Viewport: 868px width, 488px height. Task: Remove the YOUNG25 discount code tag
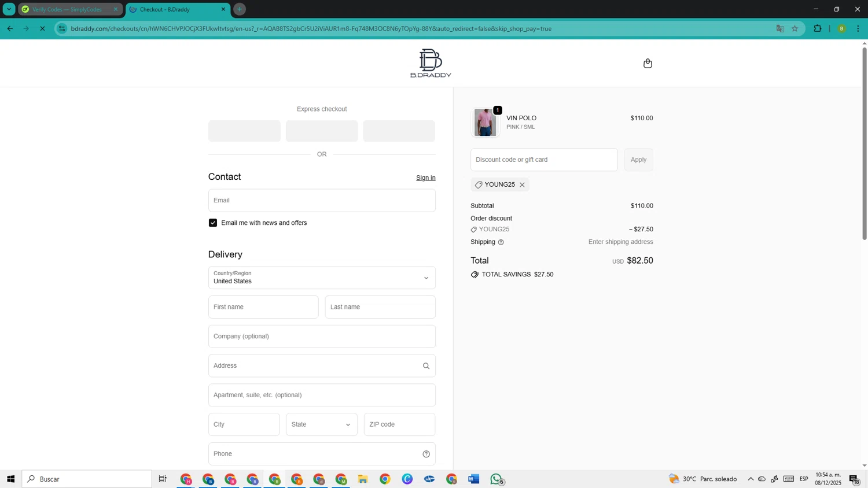pos(522,185)
